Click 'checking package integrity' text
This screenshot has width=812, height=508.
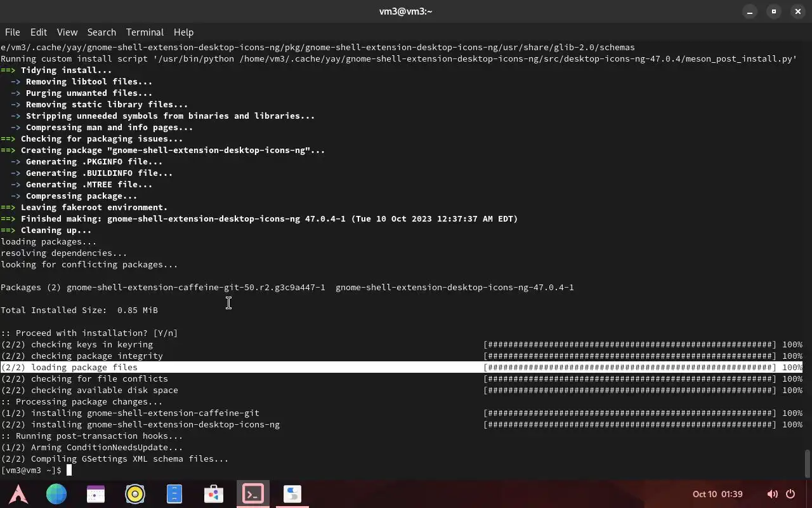click(x=97, y=356)
